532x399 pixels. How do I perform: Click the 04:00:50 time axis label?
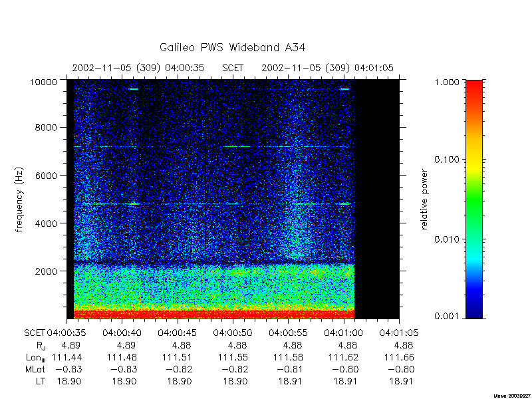tap(233, 333)
